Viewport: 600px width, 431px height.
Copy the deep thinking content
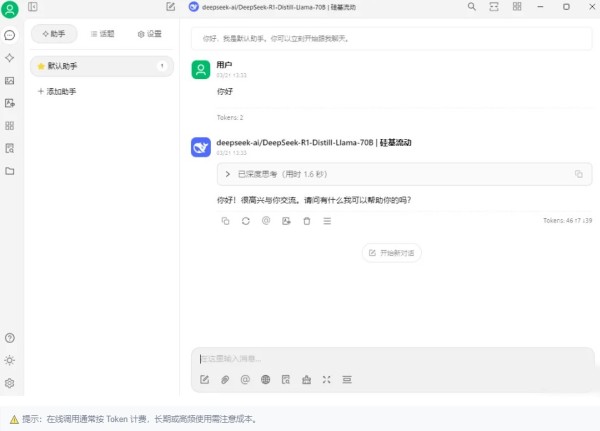pyautogui.click(x=579, y=174)
